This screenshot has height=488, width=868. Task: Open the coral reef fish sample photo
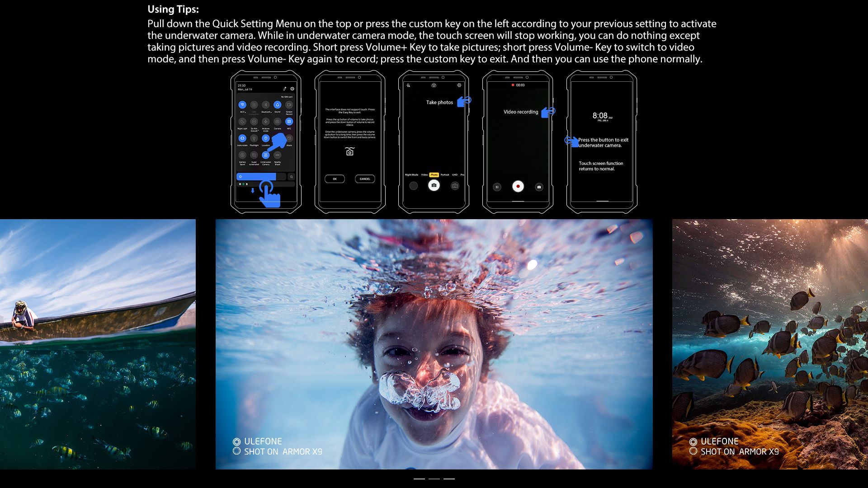[x=770, y=344]
